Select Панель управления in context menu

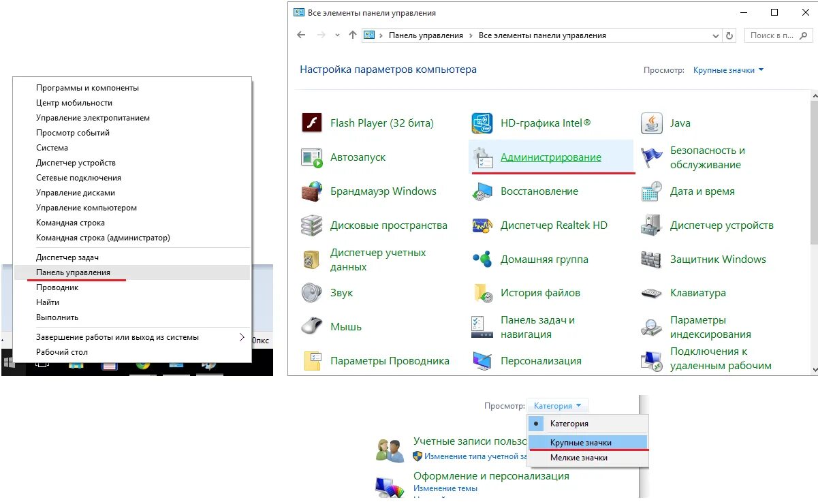[133, 272]
